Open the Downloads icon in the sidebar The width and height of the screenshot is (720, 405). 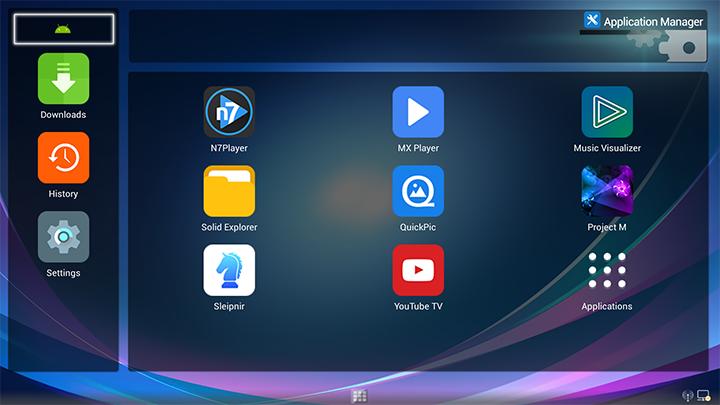(x=63, y=79)
